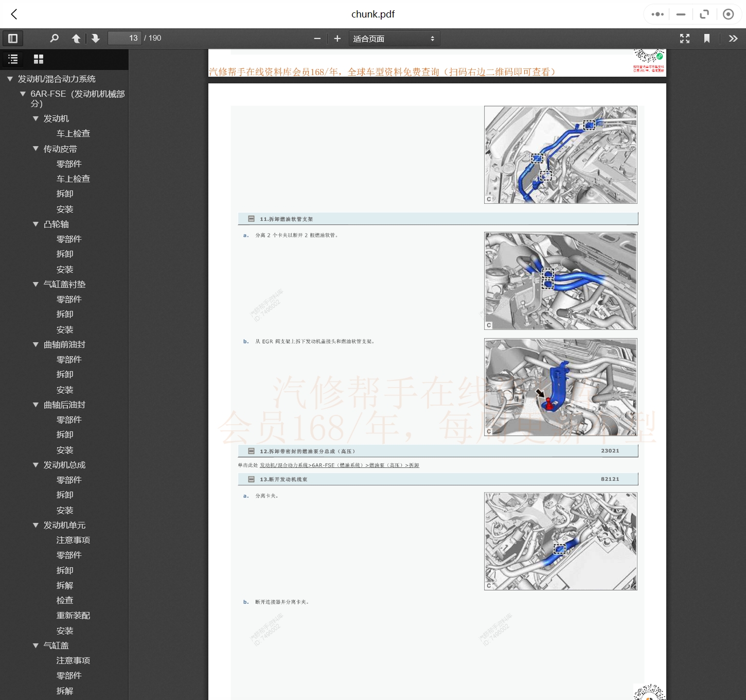Go back using the top-left arrow
This screenshot has width=746, height=700.
pyautogui.click(x=14, y=14)
